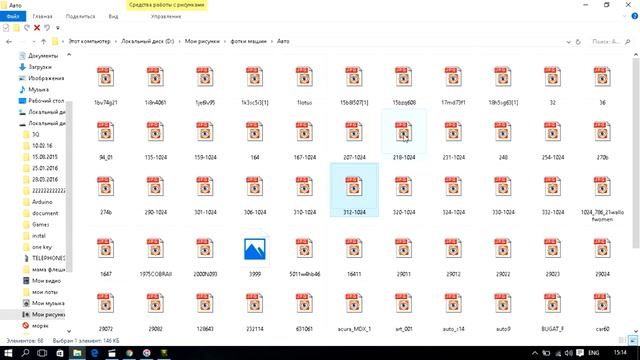The width and height of the screenshot is (640, 360).
Task: Open Task View on the taskbar
Action: pyautogui.click(x=42, y=353)
